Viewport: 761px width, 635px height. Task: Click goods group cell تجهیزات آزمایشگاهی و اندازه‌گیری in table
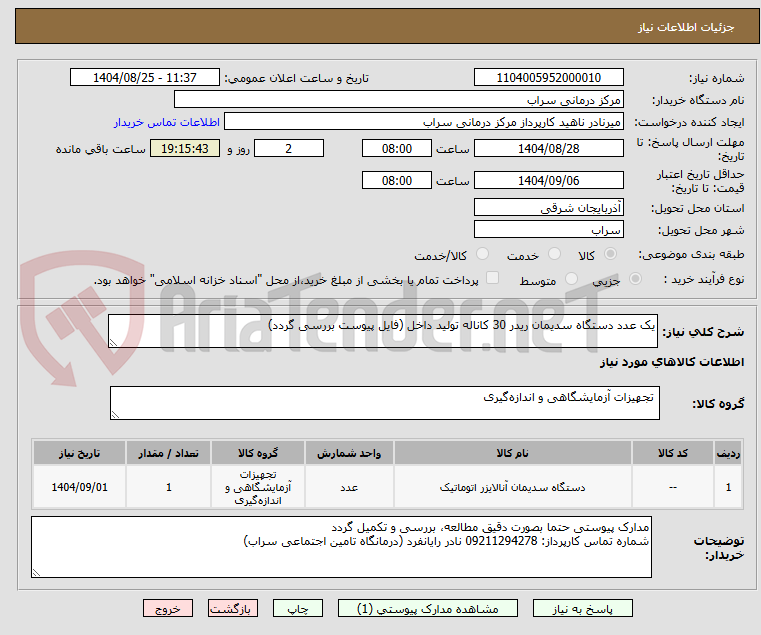[x=258, y=487]
